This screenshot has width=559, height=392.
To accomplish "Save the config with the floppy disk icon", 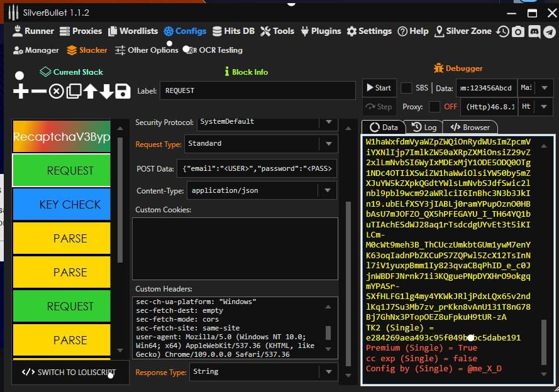I will pos(123,92).
